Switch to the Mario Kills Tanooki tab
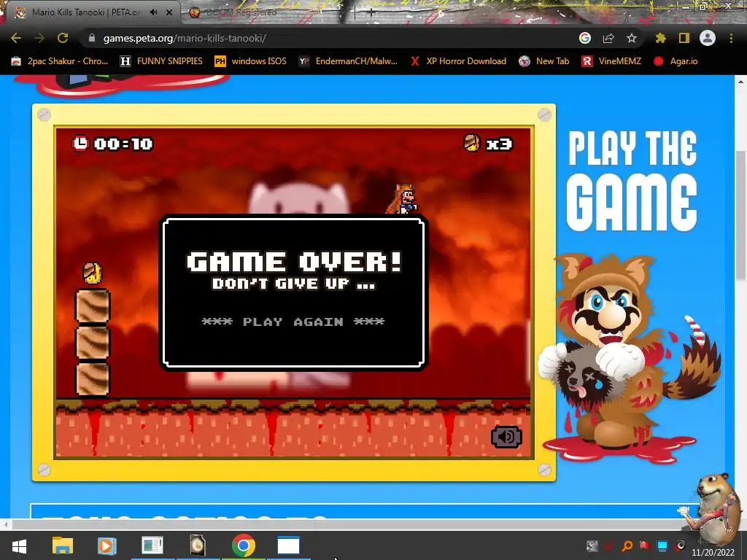This screenshot has width=747, height=560. (86, 12)
